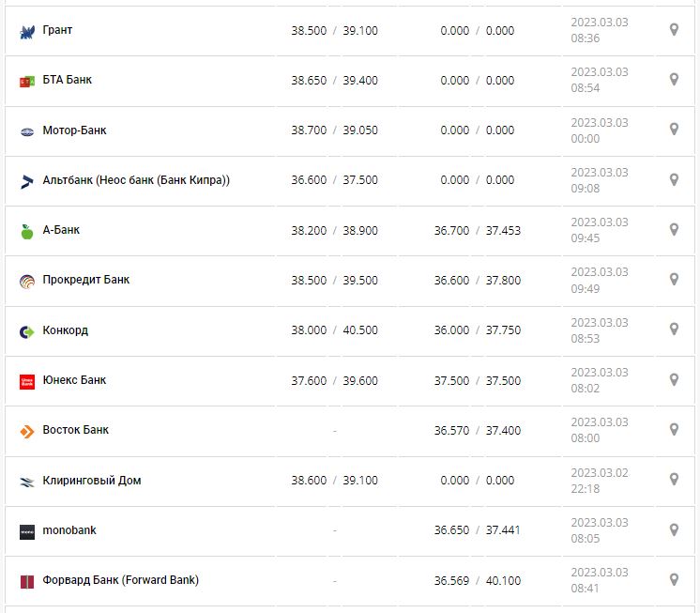This screenshot has width=700, height=613.
Task: Click the Конкорд rate 38.000 / 40.500
Action: click(x=334, y=330)
